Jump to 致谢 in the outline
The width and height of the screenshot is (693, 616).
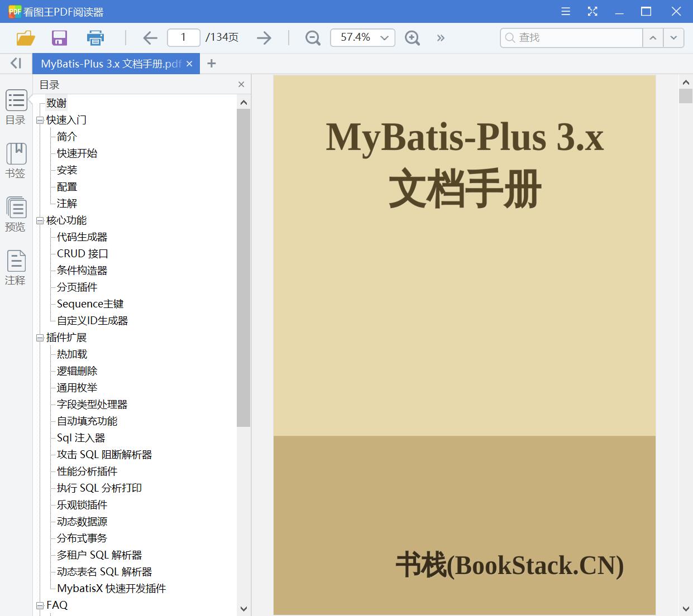click(x=56, y=103)
